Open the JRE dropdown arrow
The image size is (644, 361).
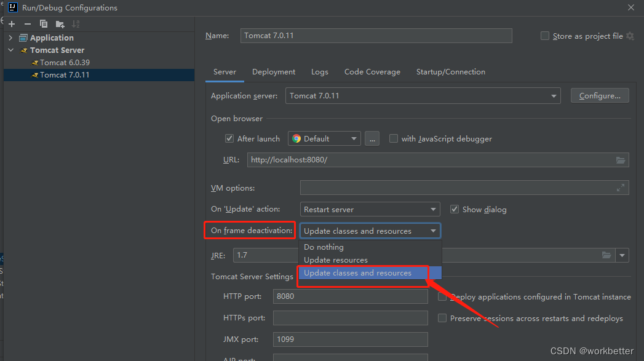622,255
